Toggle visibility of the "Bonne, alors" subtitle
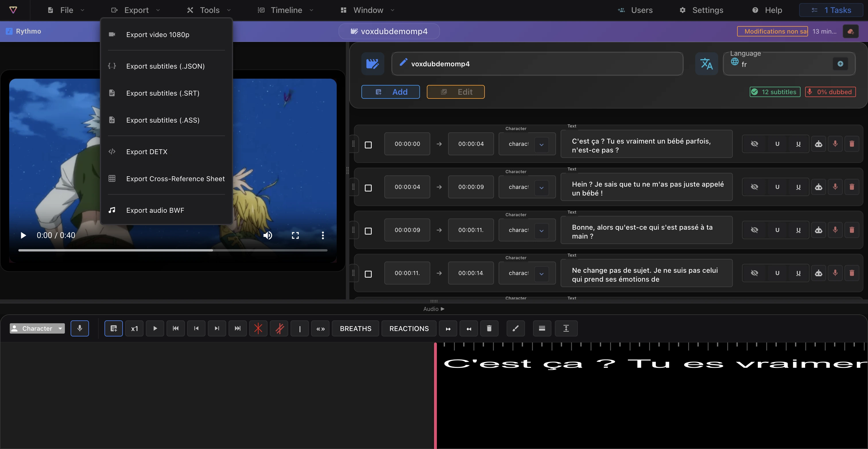Image resolution: width=868 pixels, height=449 pixels. 754,230
